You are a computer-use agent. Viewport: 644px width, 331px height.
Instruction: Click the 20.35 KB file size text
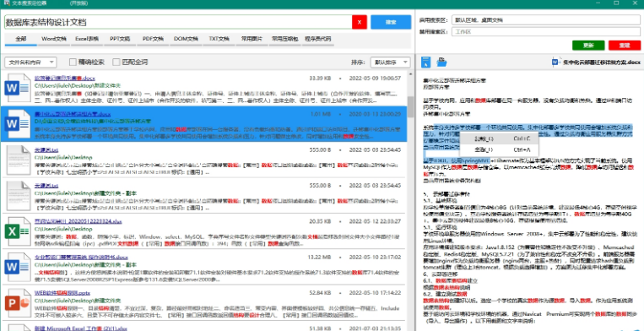click(320, 221)
